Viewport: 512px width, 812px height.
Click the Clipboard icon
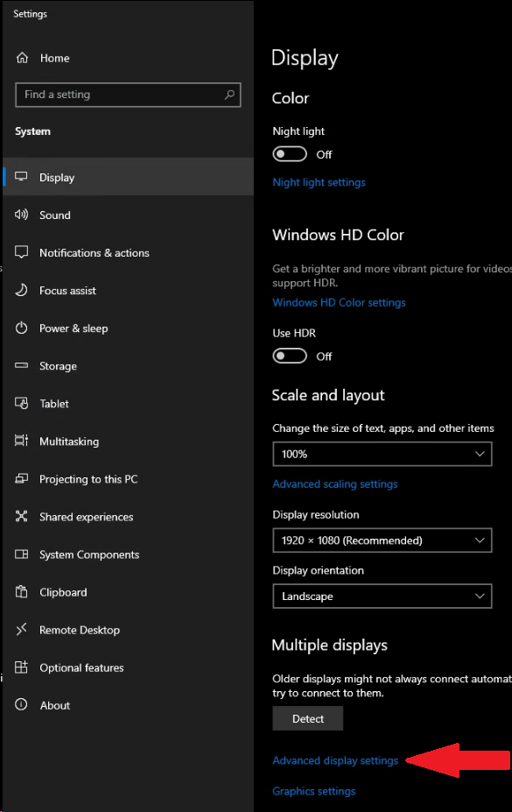[x=21, y=591]
